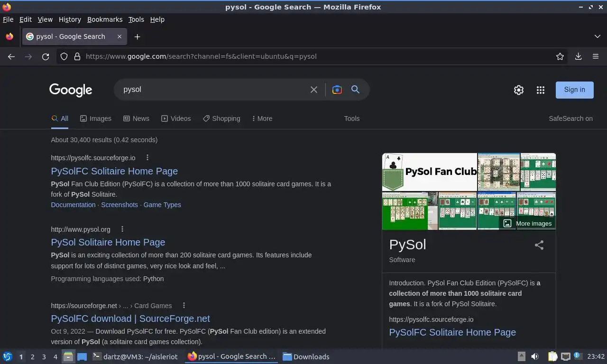Open the Google apps grid icon
Viewport: 607px width, 364px height.
(541, 90)
